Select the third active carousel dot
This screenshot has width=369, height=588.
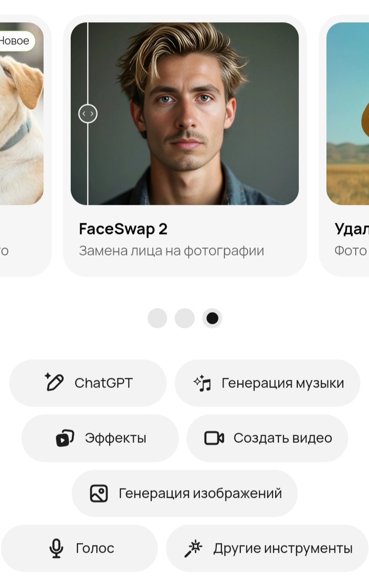click(212, 318)
